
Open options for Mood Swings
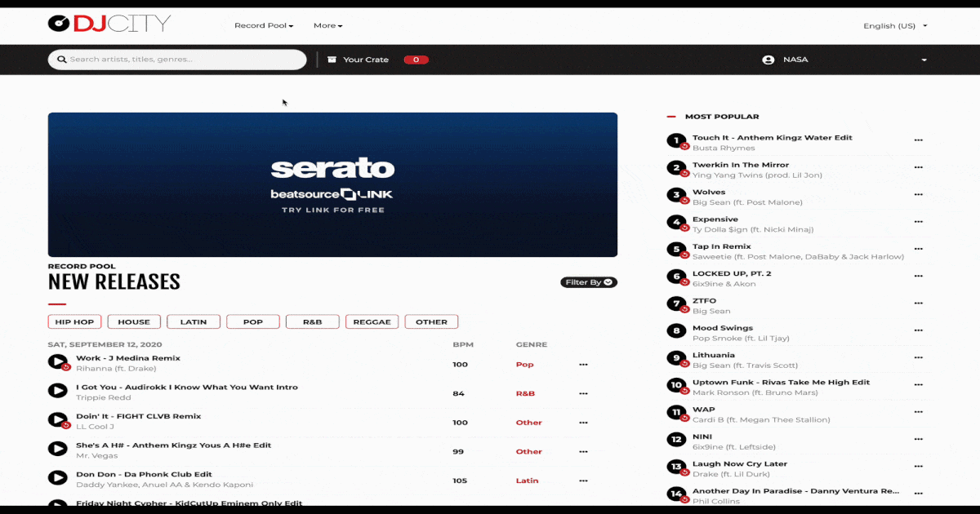point(918,330)
